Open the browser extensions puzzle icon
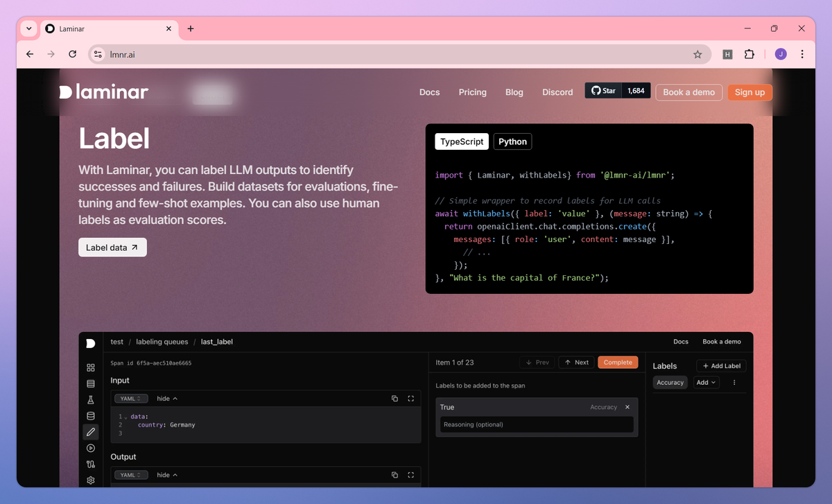This screenshot has width=832, height=504. coord(749,54)
